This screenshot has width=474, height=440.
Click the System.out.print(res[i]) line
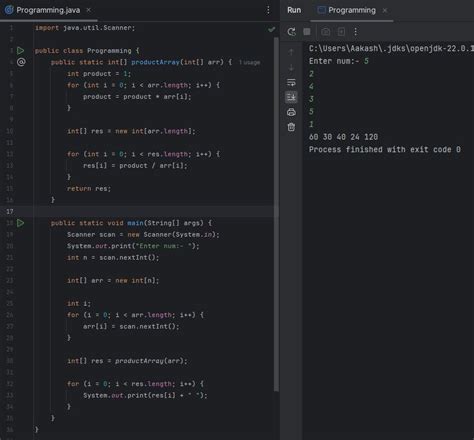point(145,395)
